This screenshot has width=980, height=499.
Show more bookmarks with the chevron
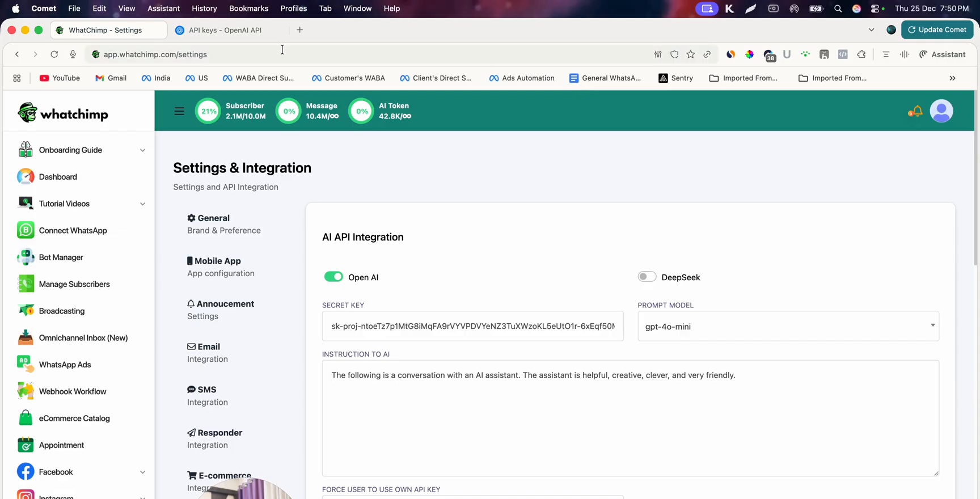[x=952, y=78]
